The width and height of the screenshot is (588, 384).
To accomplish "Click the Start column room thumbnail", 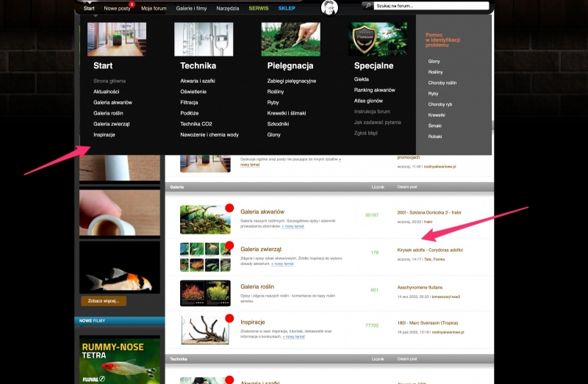I will tap(117, 39).
